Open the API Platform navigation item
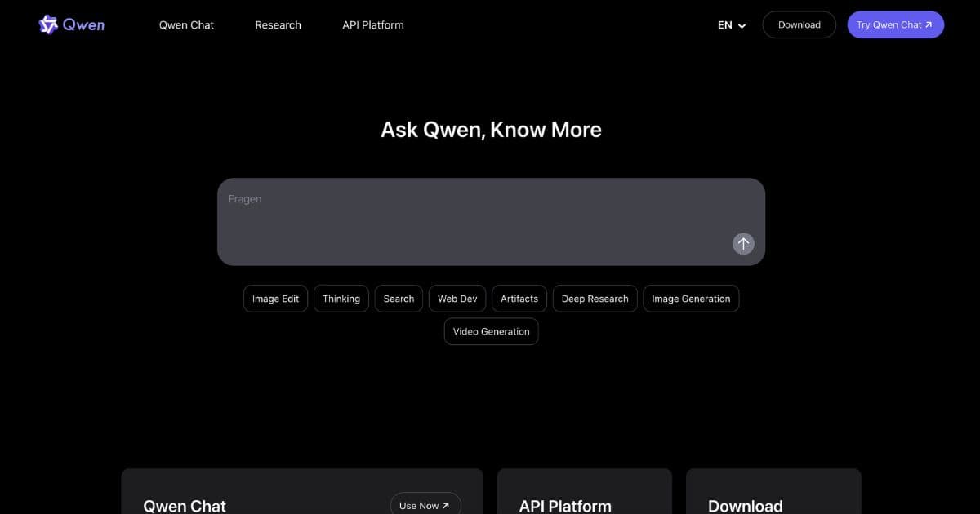The height and width of the screenshot is (514, 980). pyautogui.click(x=373, y=25)
